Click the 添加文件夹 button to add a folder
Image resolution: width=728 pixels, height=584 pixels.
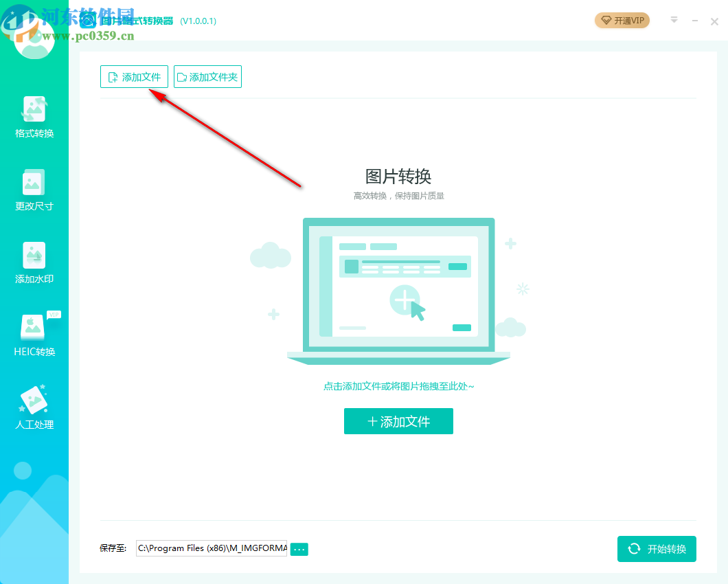click(x=207, y=76)
